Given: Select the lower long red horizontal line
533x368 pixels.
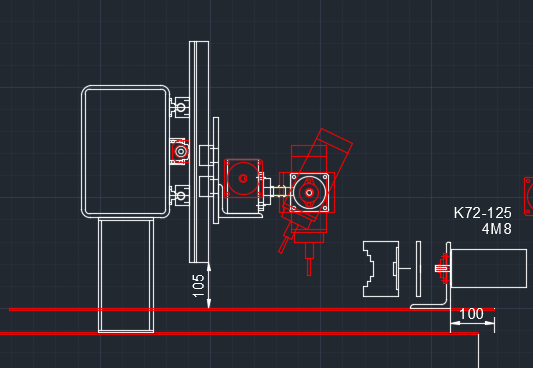Looking at the screenshot, I should pos(239,334).
